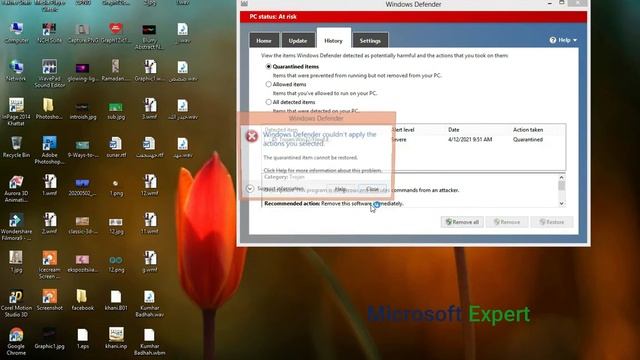Click the Date column header
The width and height of the screenshot is (640, 360).
coord(453,130)
